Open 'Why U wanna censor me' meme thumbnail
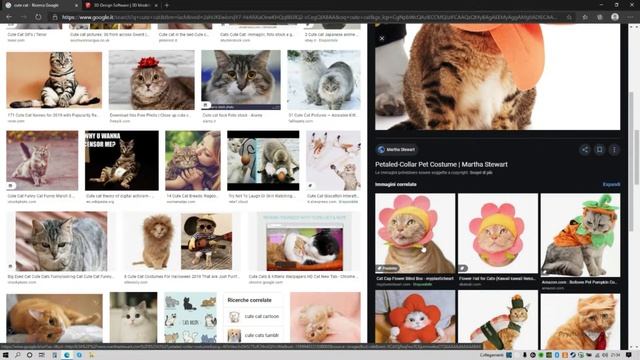 pos(122,160)
